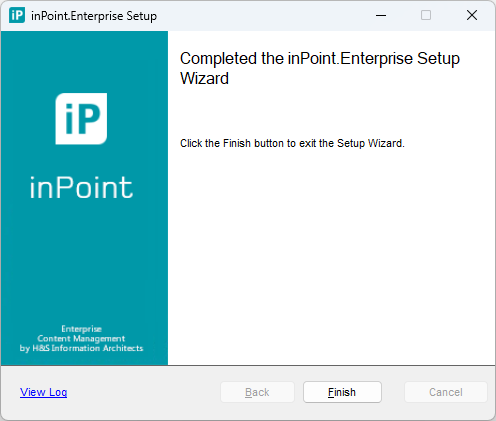Minimize the inPoint.Enterprise Setup window
This screenshot has width=496, height=421.
click(x=381, y=15)
